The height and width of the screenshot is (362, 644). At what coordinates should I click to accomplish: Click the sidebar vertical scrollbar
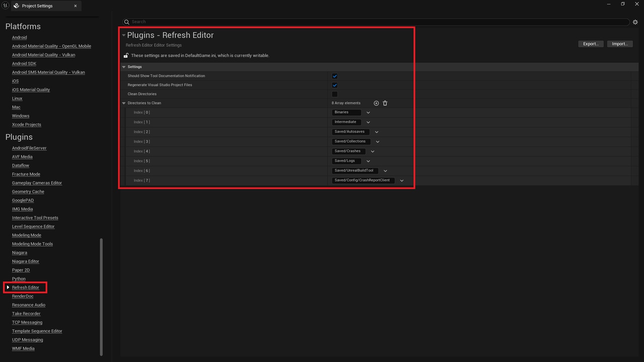[x=101, y=297]
